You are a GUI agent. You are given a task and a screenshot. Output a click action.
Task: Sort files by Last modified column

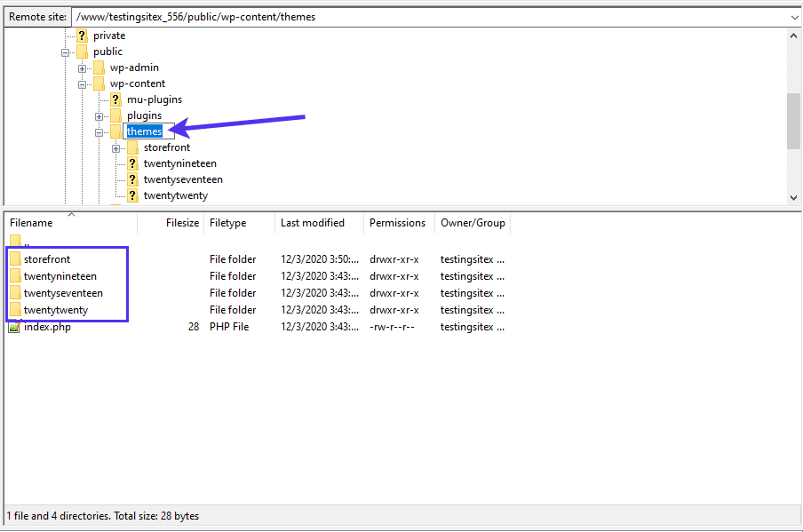(x=311, y=222)
